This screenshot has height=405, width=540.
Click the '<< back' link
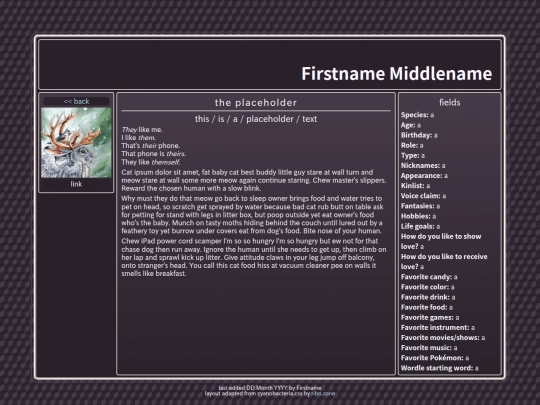click(76, 101)
